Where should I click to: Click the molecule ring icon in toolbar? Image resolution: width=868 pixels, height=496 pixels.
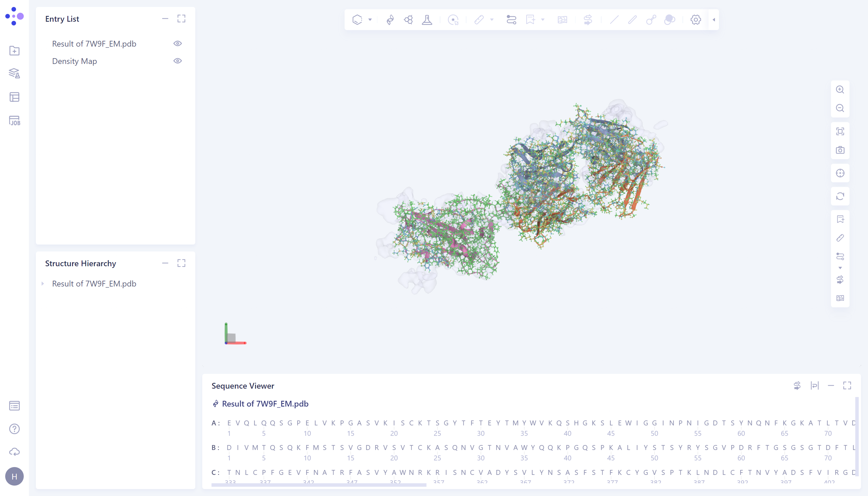point(408,20)
